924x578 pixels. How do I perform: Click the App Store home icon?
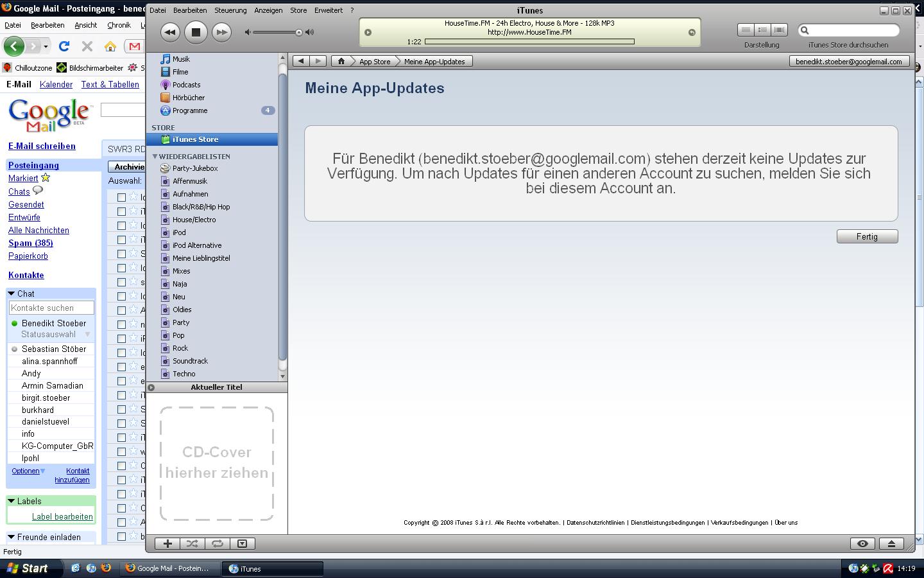[341, 61]
